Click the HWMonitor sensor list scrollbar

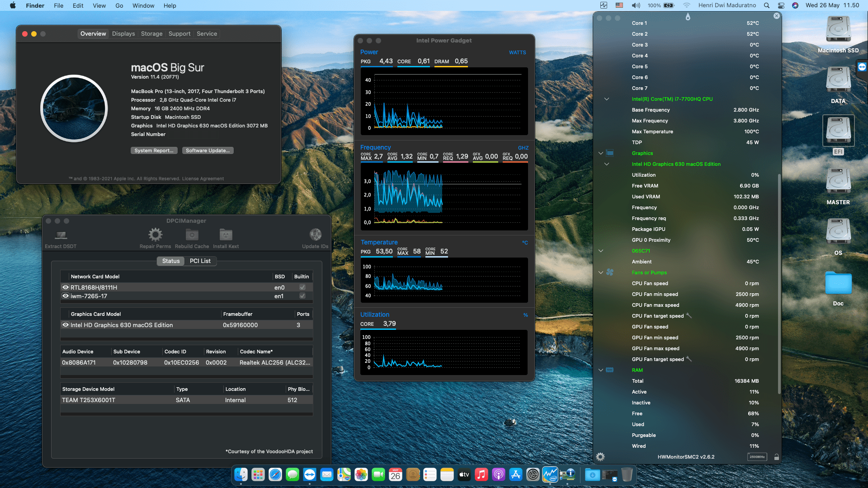coord(779,284)
